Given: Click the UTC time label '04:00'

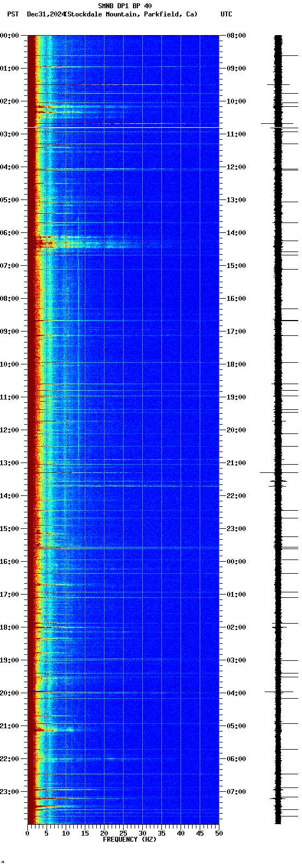Looking at the screenshot, I should tap(236, 693).
